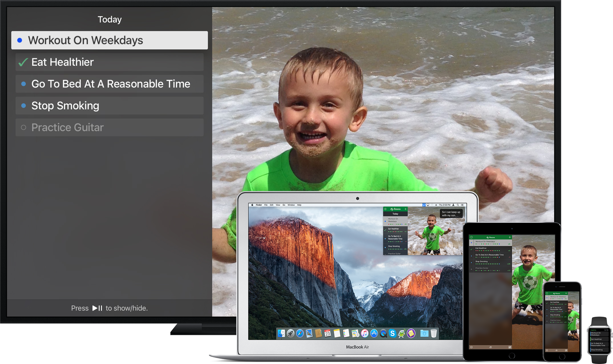This screenshot has width=613, height=364.
Task: Toggle the Eat Healthier green checkmark on TV
Action: pyautogui.click(x=23, y=62)
